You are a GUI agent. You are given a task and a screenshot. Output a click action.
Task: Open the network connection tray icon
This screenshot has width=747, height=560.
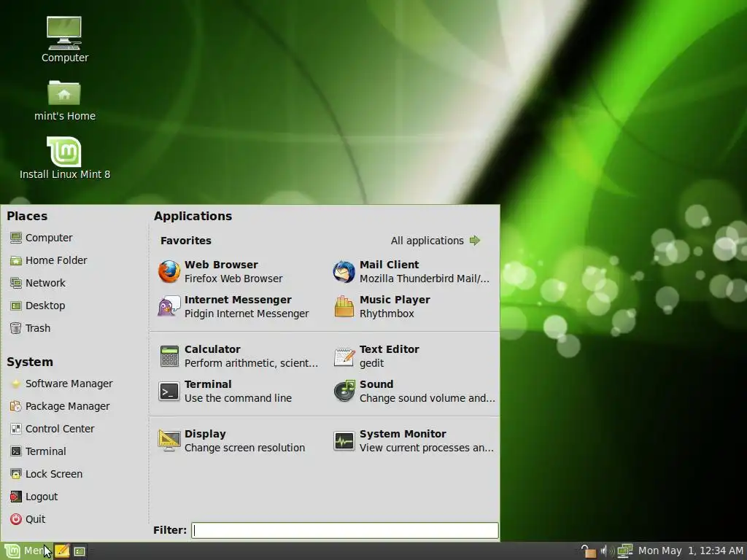[624, 551]
